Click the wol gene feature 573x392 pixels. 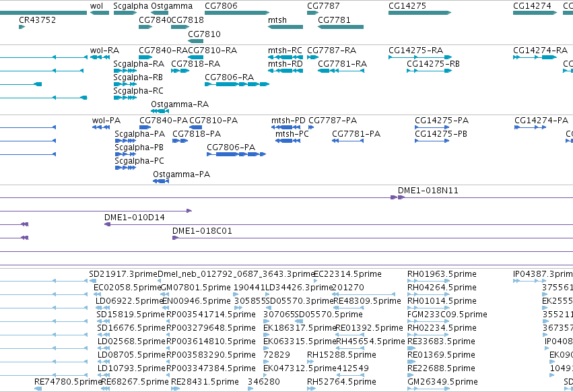[100, 13]
